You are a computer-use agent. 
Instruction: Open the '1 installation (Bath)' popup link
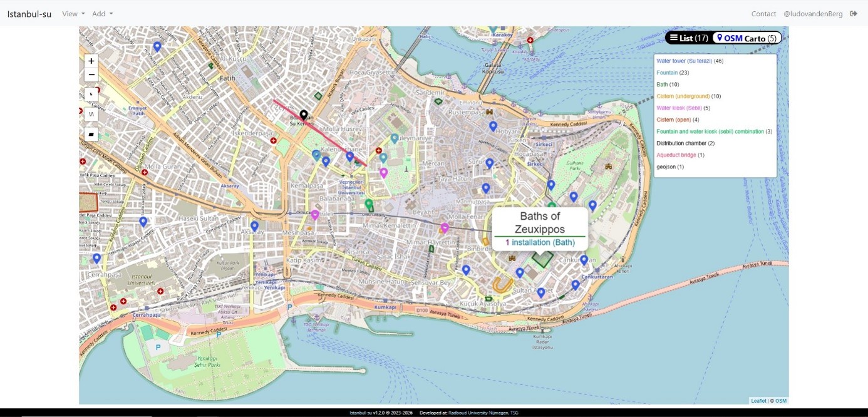[540, 242]
